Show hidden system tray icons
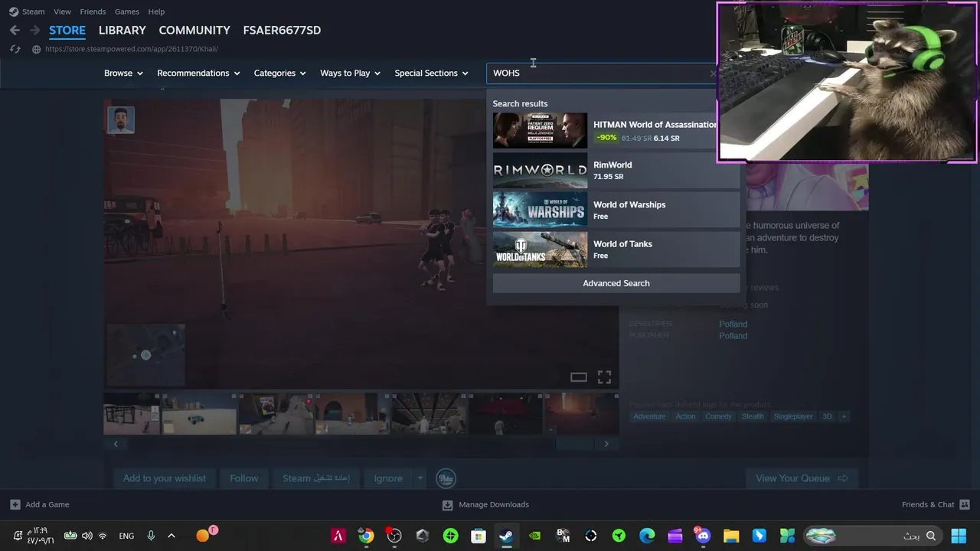This screenshot has height=551, width=980. pyautogui.click(x=171, y=536)
